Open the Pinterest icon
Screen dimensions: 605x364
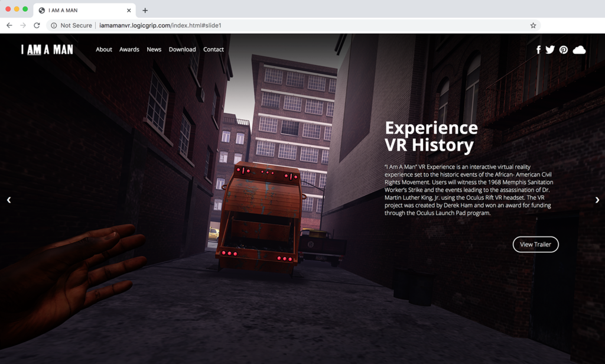click(563, 50)
